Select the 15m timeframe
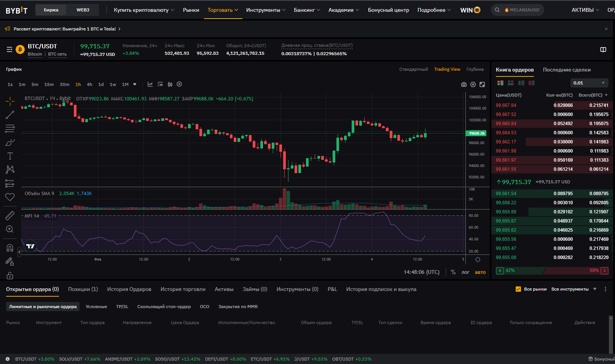615x364 pixels. [x=49, y=84]
